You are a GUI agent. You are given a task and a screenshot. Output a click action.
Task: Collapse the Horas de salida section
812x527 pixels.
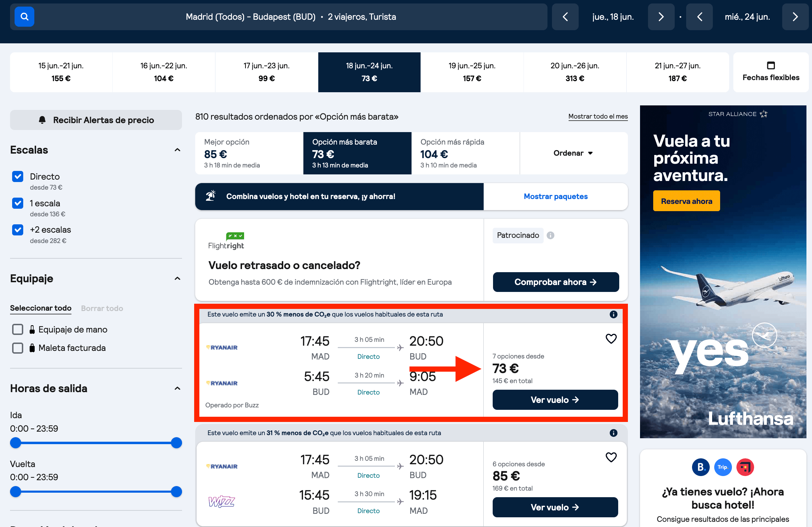[x=177, y=388]
